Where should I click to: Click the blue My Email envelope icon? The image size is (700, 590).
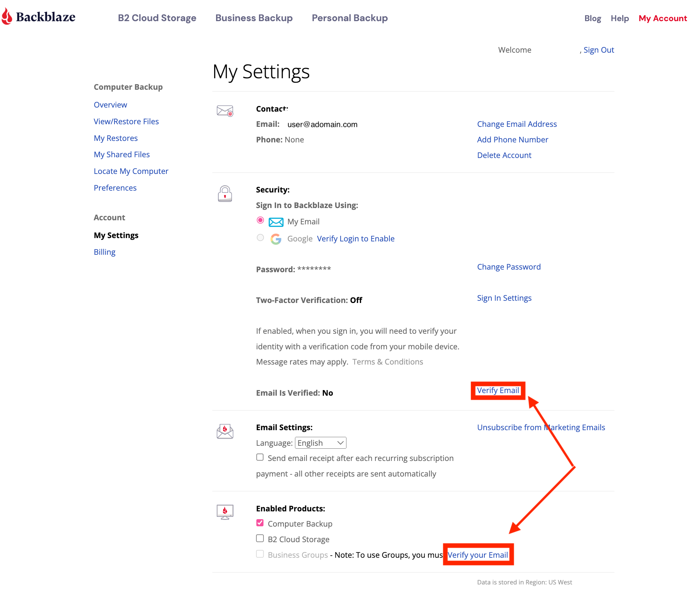[x=276, y=222]
